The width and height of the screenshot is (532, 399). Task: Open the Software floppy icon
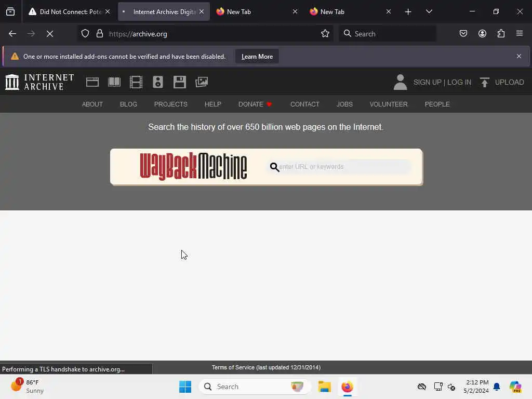click(x=179, y=82)
